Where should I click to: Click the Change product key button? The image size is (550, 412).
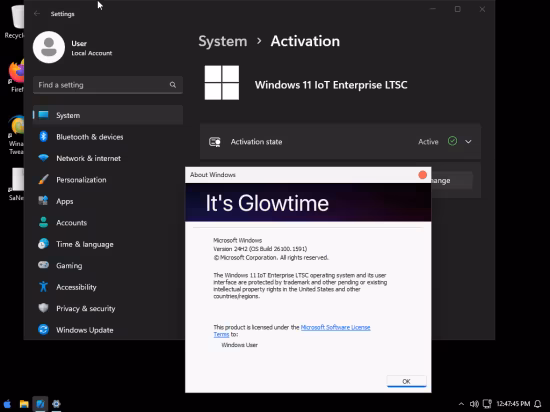[x=452, y=181]
